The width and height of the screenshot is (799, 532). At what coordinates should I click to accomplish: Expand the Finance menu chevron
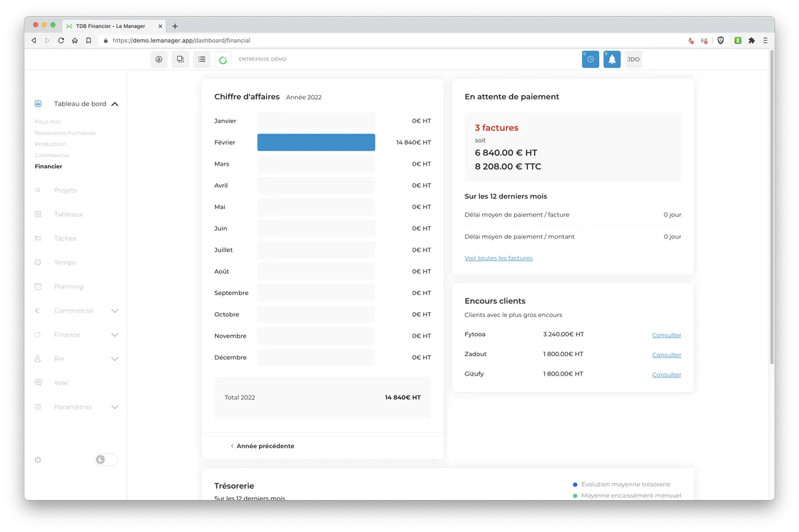pos(115,335)
